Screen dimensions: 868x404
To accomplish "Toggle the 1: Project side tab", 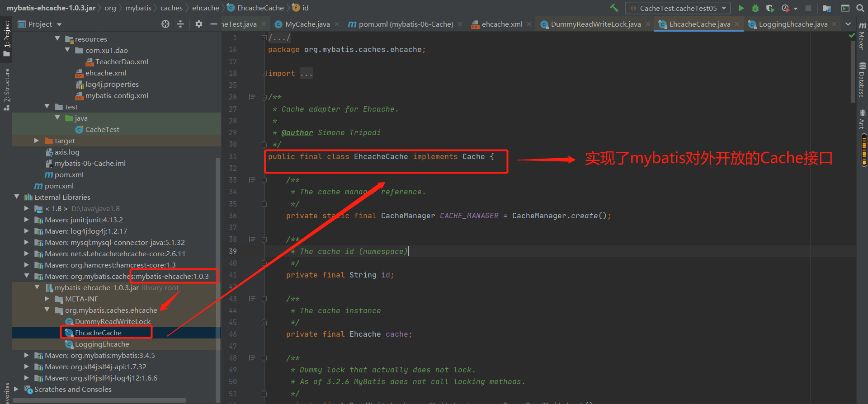I will [x=6, y=38].
